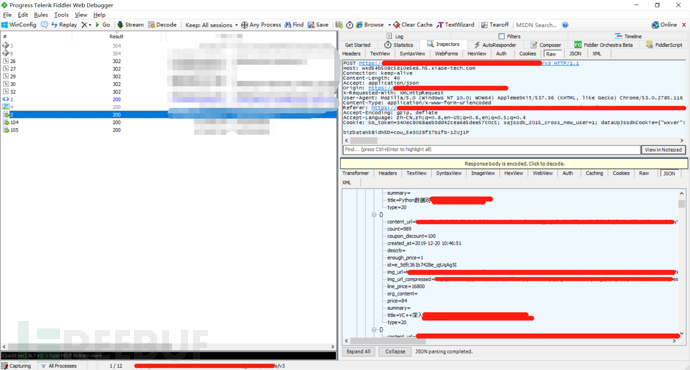Open the Find sessions tool
The height and width of the screenshot is (370, 690).
[294, 25]
